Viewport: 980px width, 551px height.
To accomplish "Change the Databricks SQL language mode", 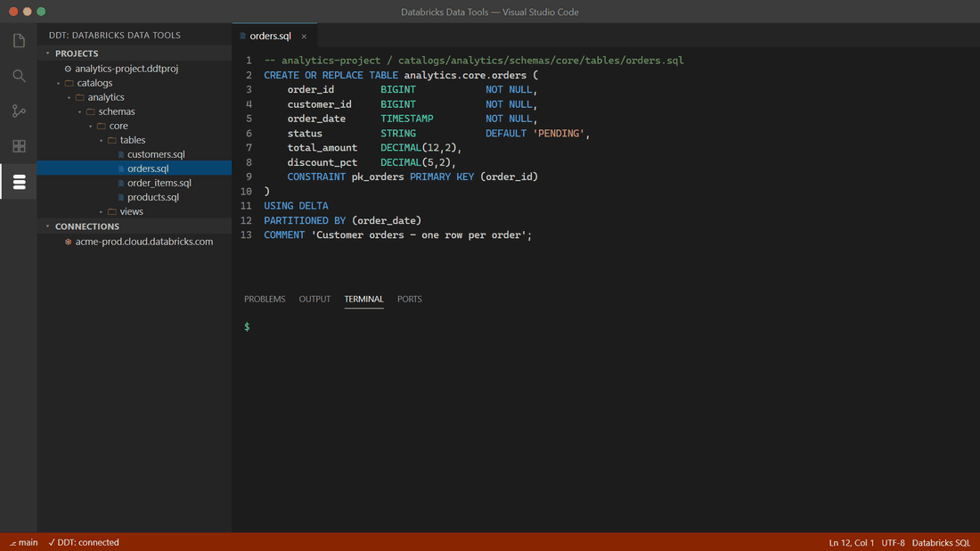I will tap(941, 543).
